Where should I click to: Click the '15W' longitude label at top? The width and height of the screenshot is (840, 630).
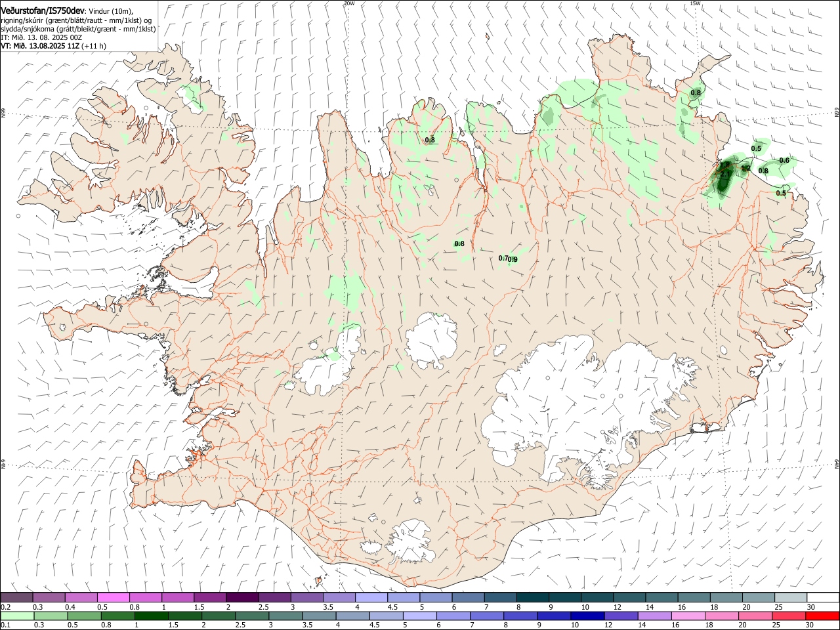695,3
